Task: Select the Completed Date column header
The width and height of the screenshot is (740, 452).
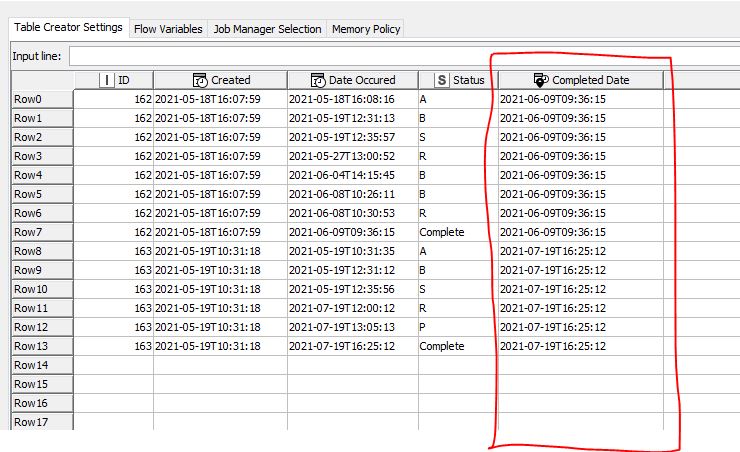Action: click(581, 80)
